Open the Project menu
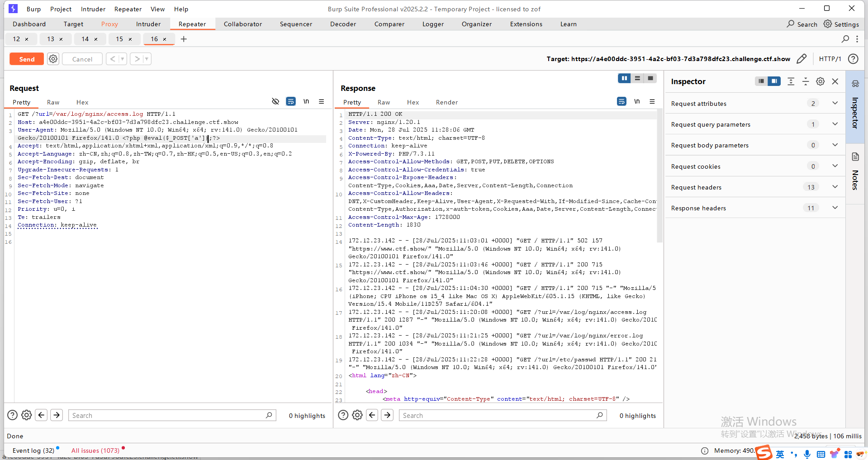Viewport: 868px width, 460px height. [61, 9]
